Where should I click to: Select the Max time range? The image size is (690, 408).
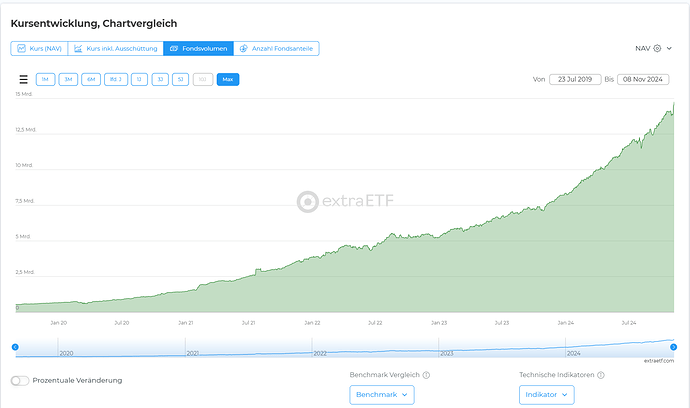point(227,79)
